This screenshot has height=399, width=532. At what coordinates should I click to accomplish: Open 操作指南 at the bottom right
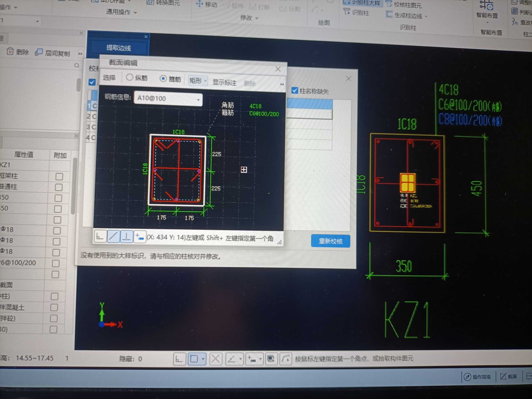point(477,377)
